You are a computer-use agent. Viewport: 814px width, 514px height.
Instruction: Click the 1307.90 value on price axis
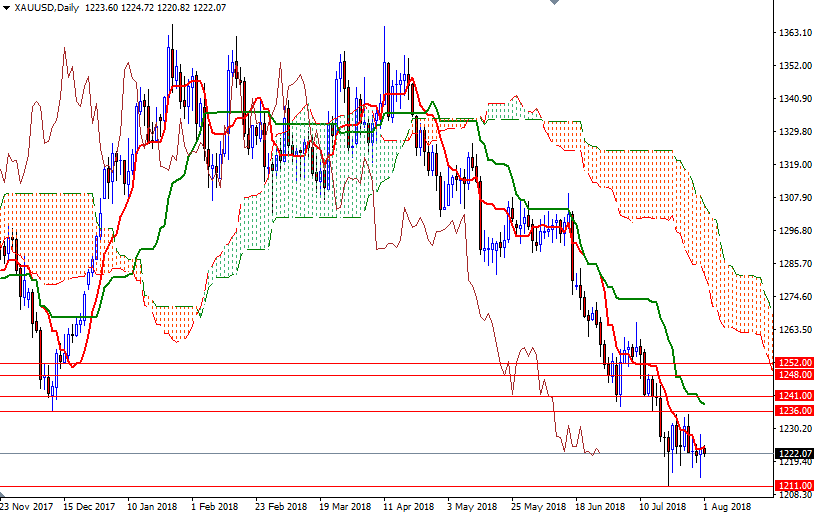point(794,198)
